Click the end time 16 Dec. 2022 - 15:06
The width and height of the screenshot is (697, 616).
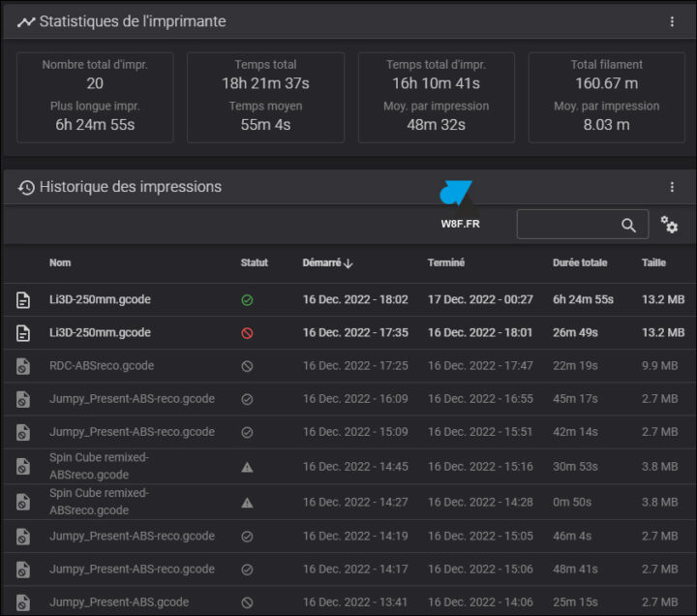point(480,569)
